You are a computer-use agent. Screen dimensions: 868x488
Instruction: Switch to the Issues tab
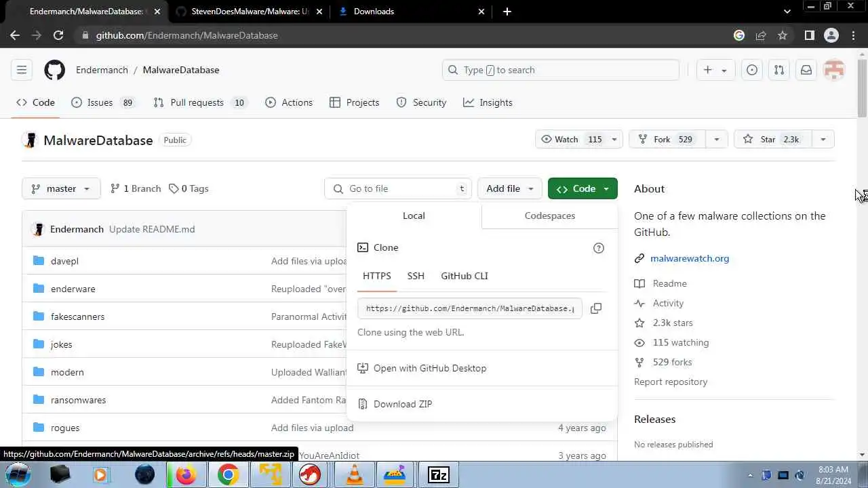103,102
